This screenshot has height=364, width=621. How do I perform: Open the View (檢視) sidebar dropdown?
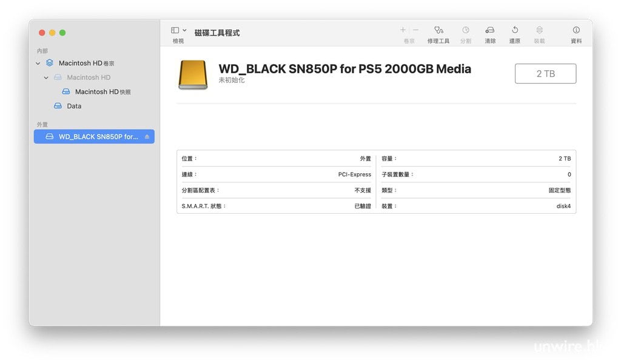tap(178, 30)
